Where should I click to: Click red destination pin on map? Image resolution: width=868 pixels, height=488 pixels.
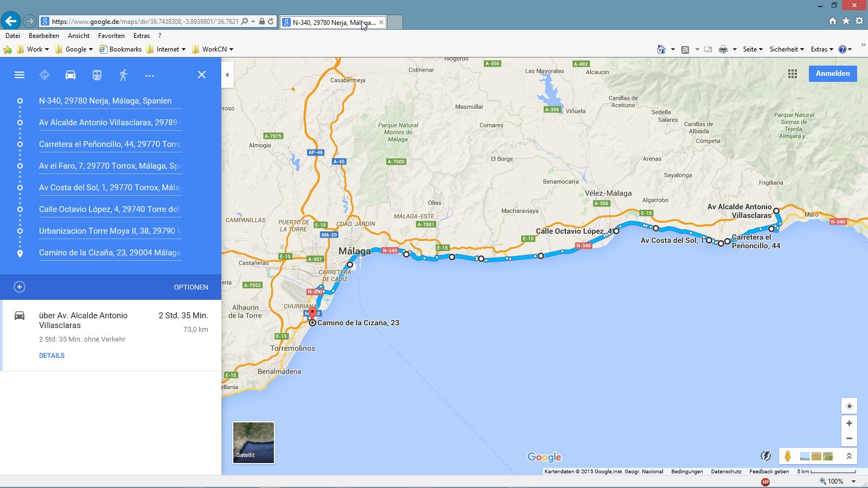tap(312, 314)
